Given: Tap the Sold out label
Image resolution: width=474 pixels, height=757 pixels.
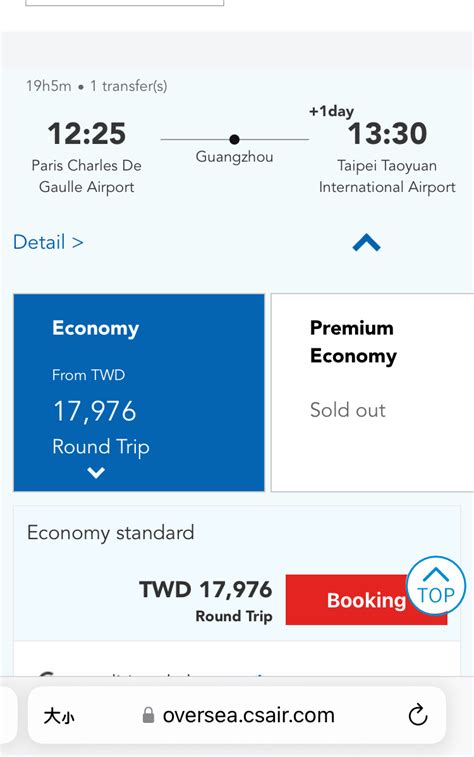Looking at the screenshot, I should click(348, 410).
